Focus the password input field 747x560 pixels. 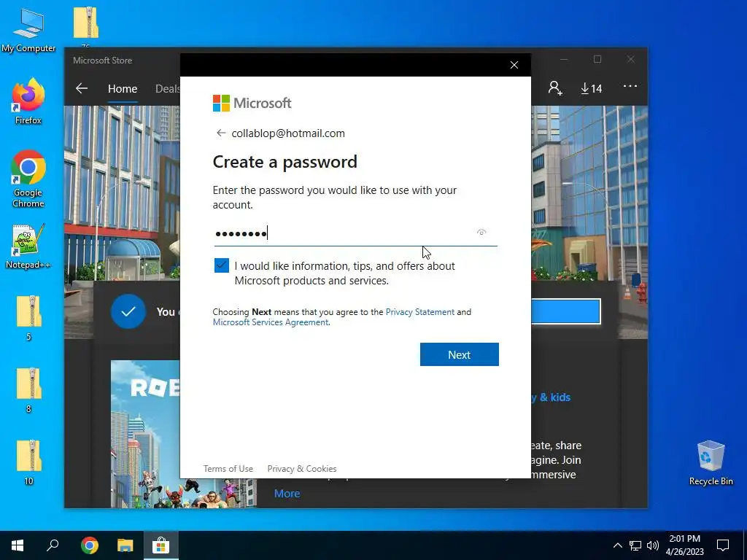[x=355, y=233]
